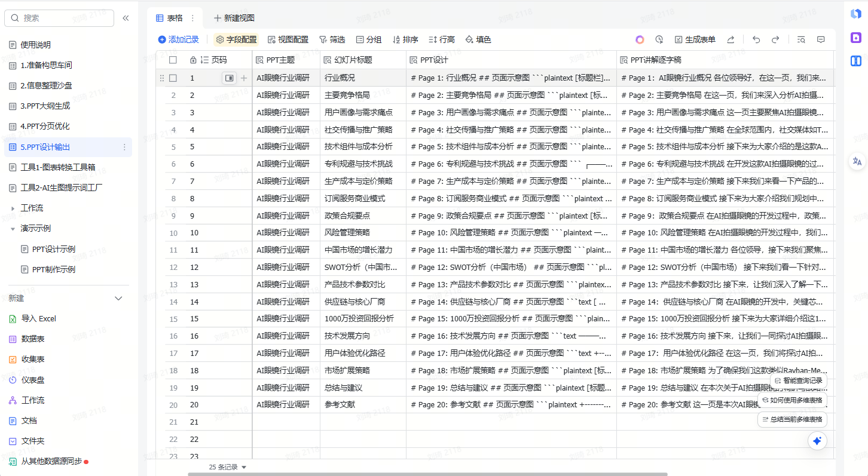868x476 pixels.
Task: Click the blue sparkle AI assistant button
Action: pyautogui.click(x=817, y=441)
